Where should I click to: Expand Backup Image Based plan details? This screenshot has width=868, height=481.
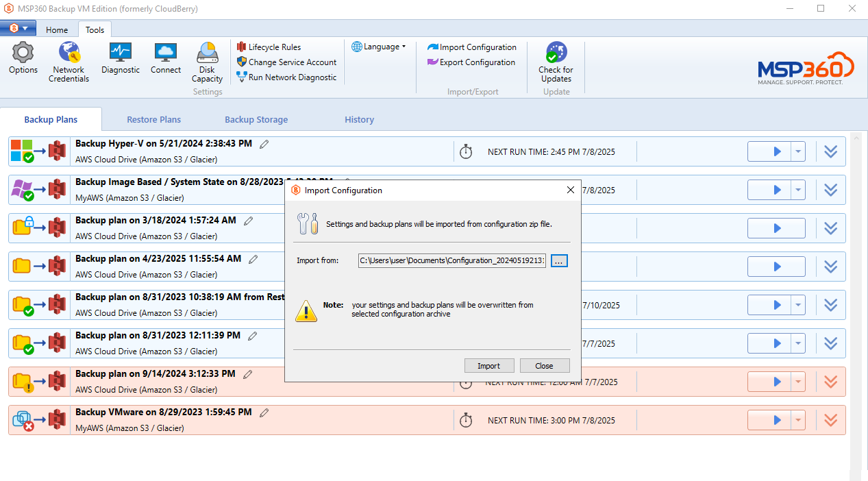[831, 190]
